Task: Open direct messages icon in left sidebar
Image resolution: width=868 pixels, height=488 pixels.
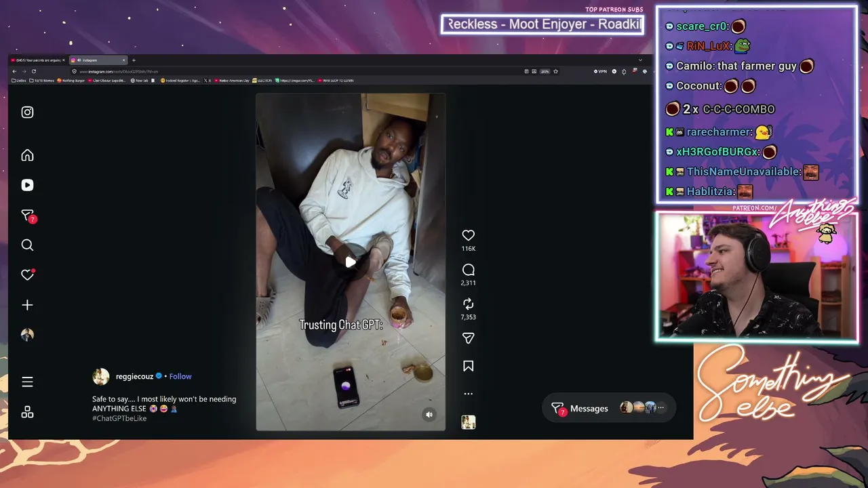Action: click(x=28, y=216)
